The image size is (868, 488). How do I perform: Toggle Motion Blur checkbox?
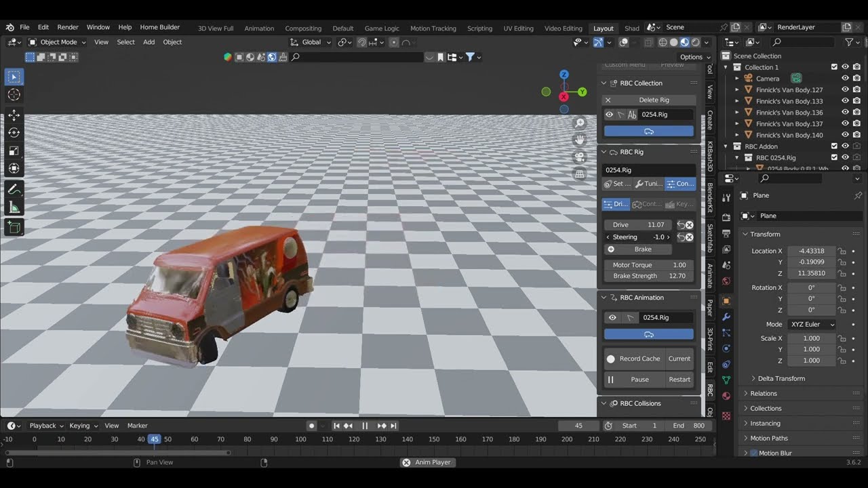click(x=753, y=453)
